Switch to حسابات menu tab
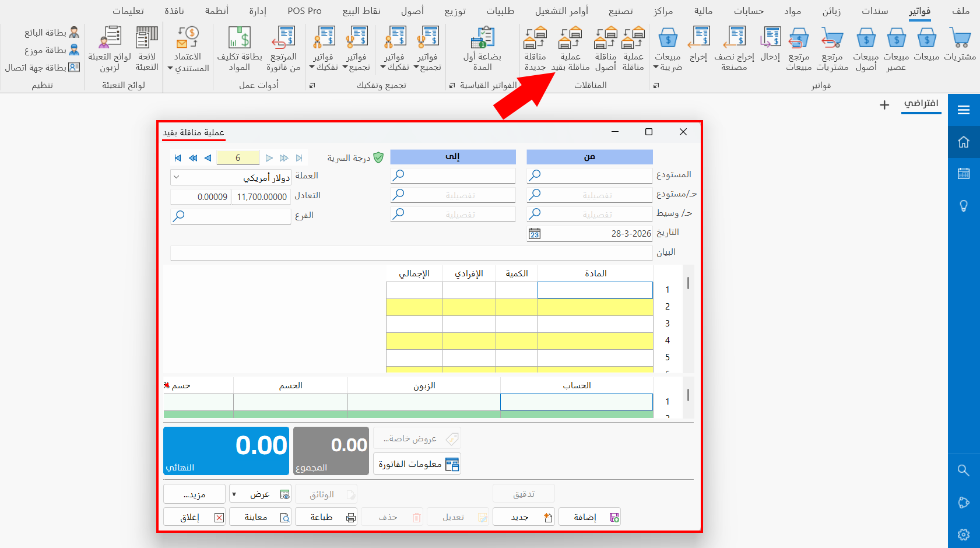This screenshot has width=980, height=548. 749,11
